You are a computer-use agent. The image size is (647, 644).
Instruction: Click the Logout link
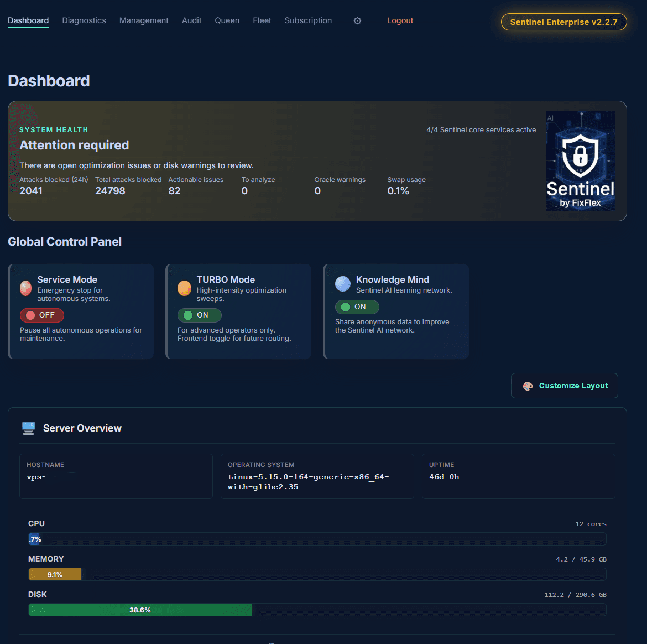[x=400, y=20]
